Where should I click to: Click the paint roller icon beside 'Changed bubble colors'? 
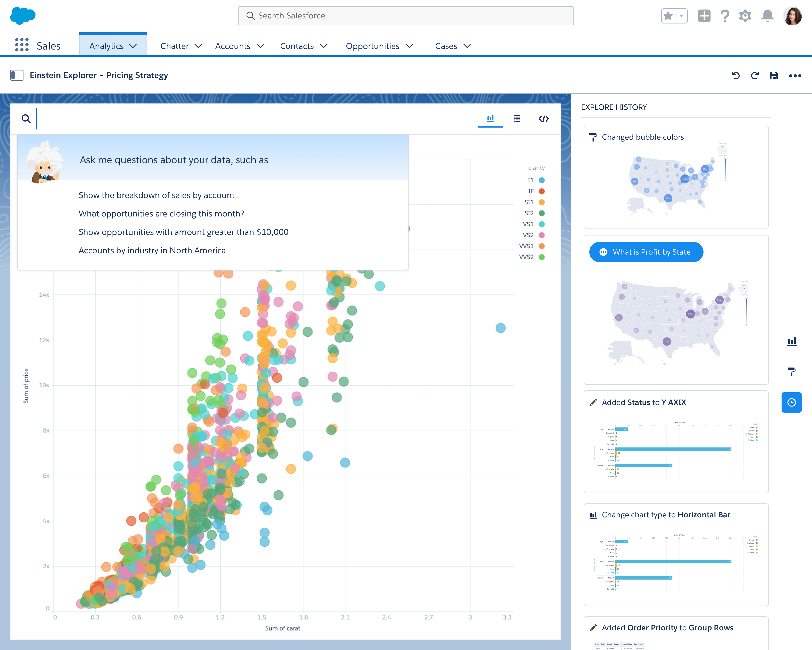593,137
